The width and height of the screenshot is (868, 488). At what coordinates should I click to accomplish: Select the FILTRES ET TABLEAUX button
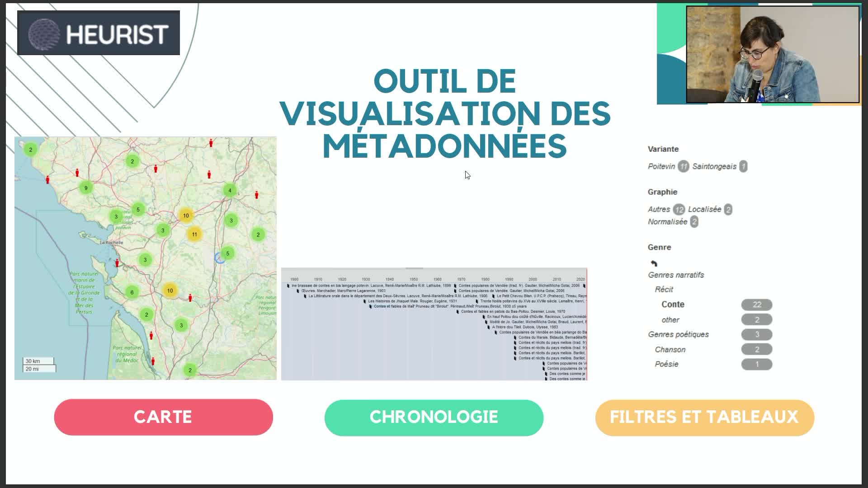(705, 417)
